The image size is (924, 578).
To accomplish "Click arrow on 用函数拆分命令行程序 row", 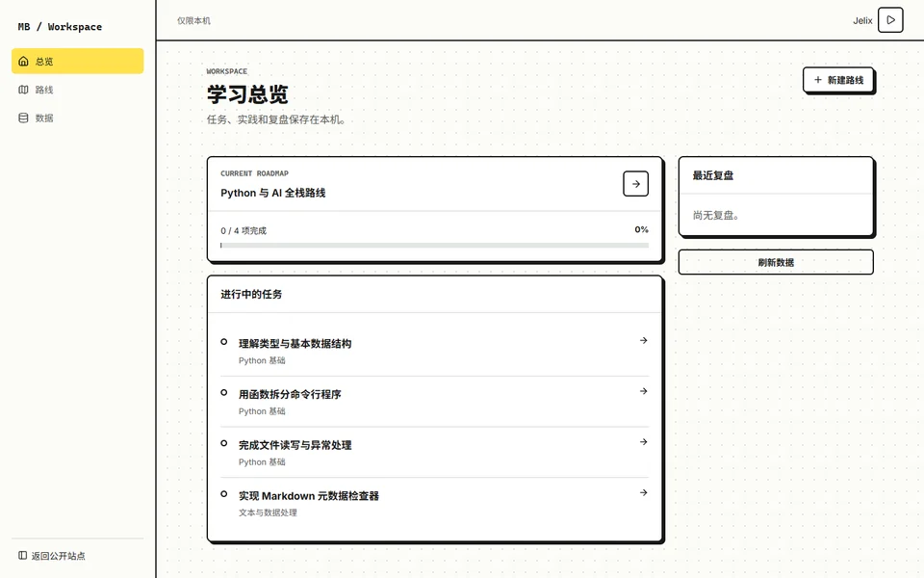I will (644, 391).
